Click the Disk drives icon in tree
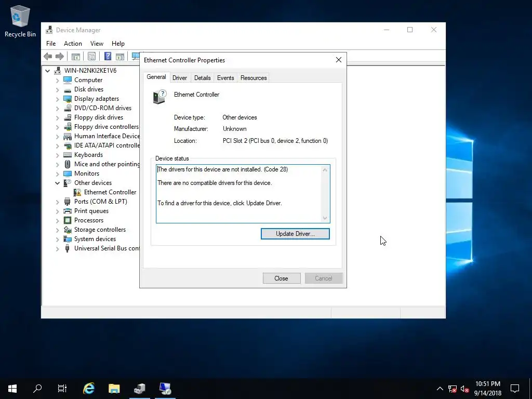The height and width of the screenshot is (399, 532). (x=68, y=89)
